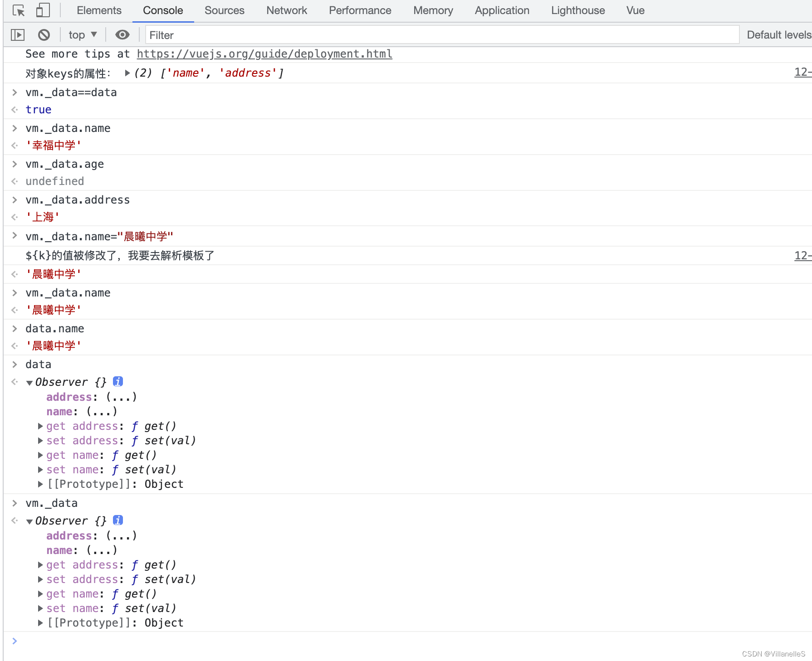Click the 'vm._data==data' command entry
This screenshot has height=661, width=812.
[71, 92]
